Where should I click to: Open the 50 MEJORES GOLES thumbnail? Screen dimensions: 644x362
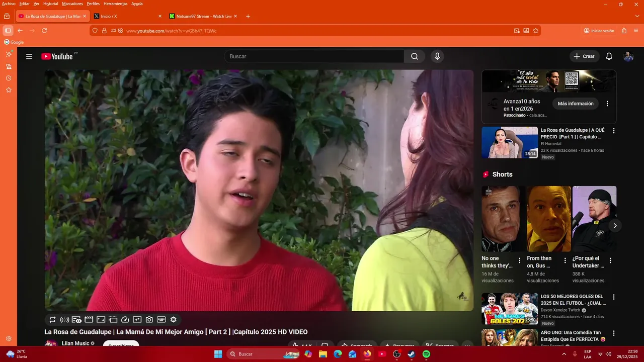[510, 309]
